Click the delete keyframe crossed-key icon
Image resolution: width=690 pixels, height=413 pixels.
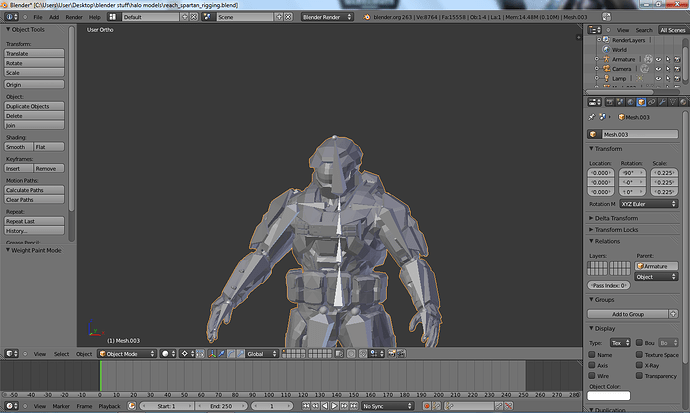(x=509, y=406)
